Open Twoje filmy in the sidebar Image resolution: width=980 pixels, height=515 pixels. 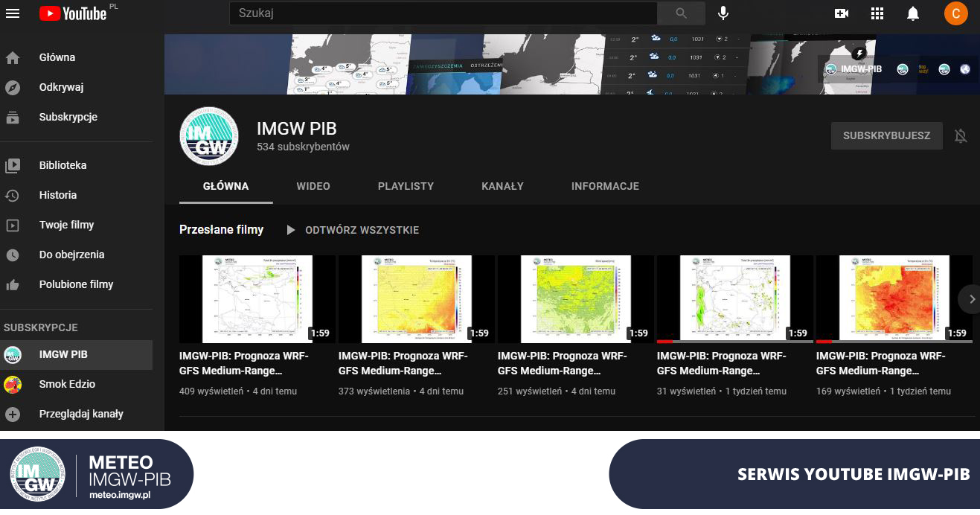click(x=76, y=225)
